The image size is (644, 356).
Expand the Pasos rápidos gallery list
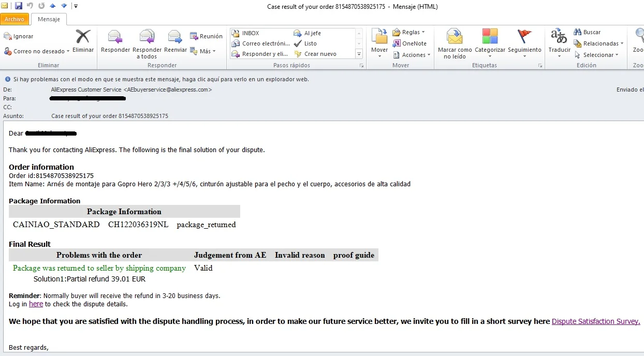tap(359, 54)
